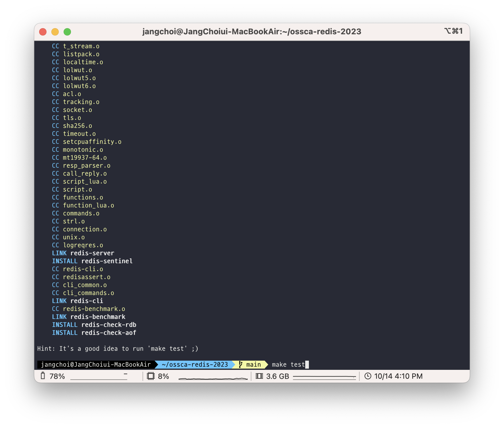Click the green zoom window button
The width and height of the screenshot is (504, 428).
point(67,32)
